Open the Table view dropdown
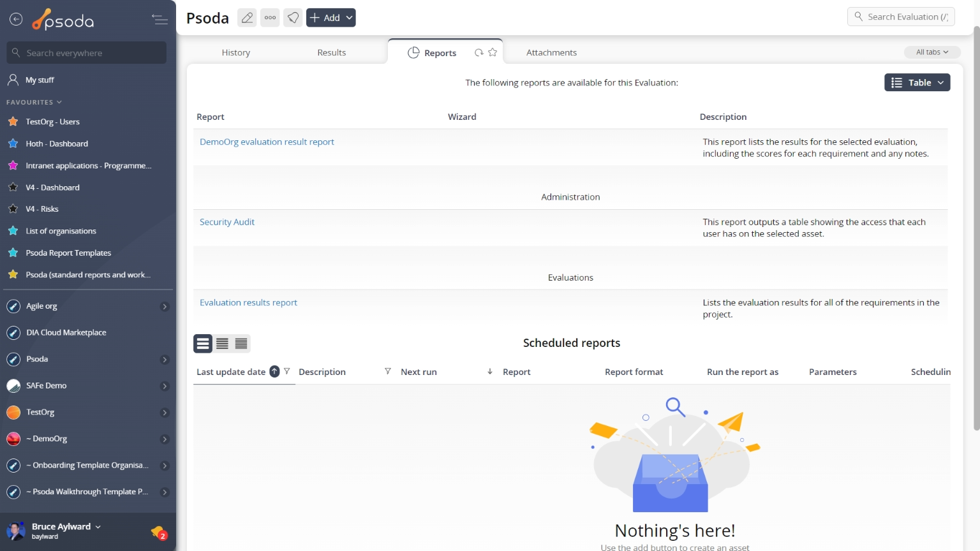 pyautogui.click(x=917, y=82)
